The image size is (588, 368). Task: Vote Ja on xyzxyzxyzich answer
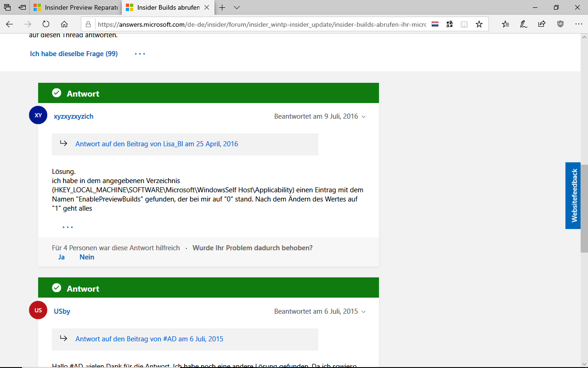[x=62, y=257]
